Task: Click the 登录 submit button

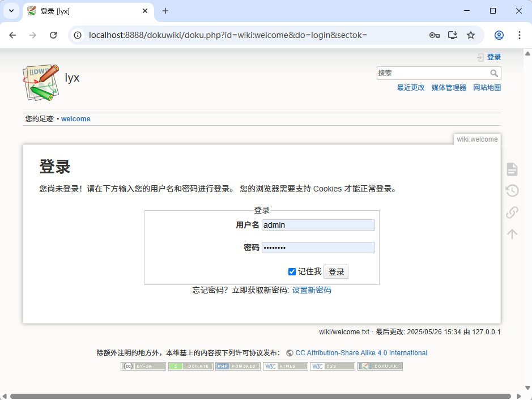Action: pyautogui.click(x=336, y=272)
